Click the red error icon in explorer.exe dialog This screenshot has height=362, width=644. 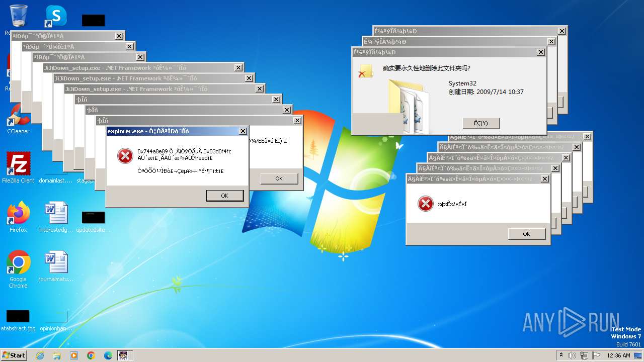(125, 156)
